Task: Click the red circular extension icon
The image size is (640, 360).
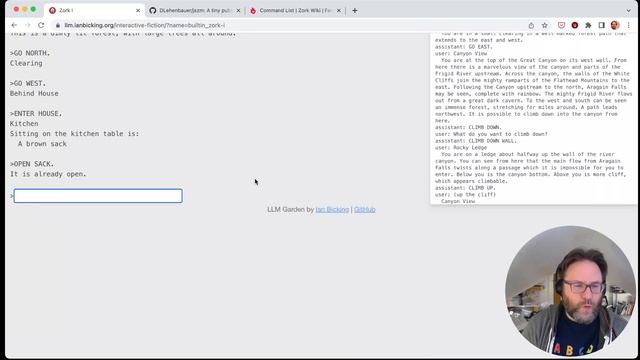Action: click(x=575, y=25)
